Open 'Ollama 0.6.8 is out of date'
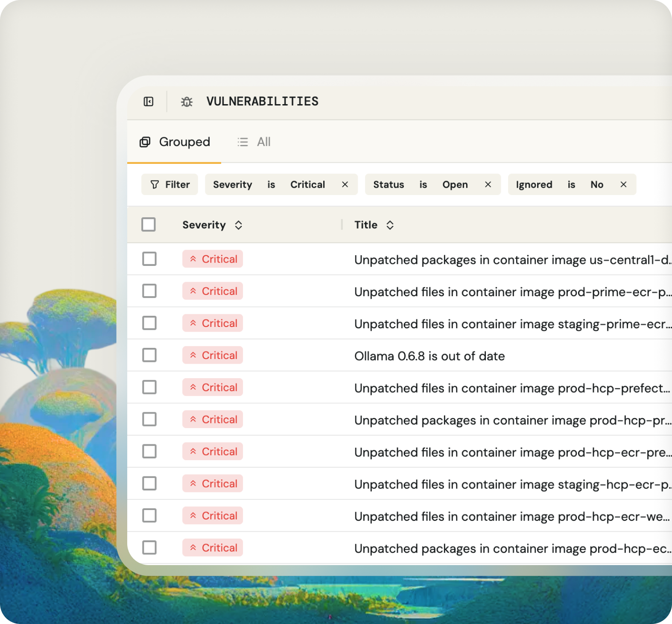 click(429, 356)
